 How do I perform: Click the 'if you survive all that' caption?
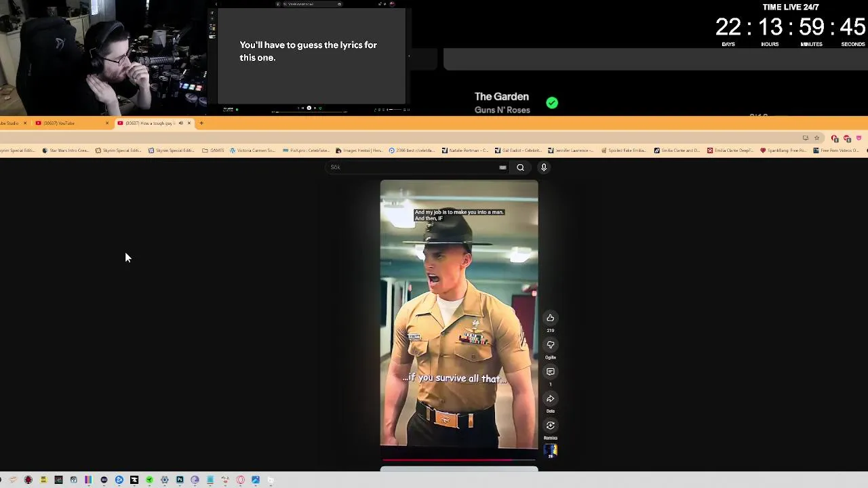454,378
